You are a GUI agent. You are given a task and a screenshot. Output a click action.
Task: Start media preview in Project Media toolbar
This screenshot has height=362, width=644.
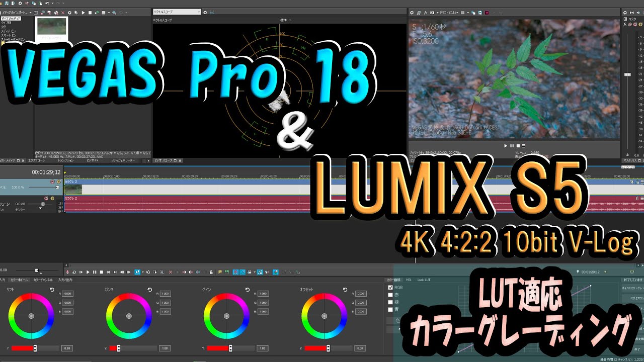tap(83, 13)
